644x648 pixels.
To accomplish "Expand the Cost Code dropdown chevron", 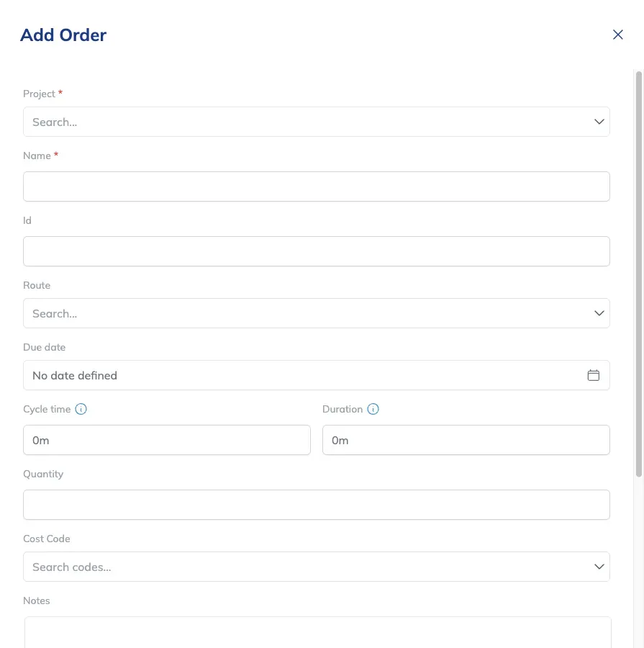I will pyautogui.click(x=599, y=567).
